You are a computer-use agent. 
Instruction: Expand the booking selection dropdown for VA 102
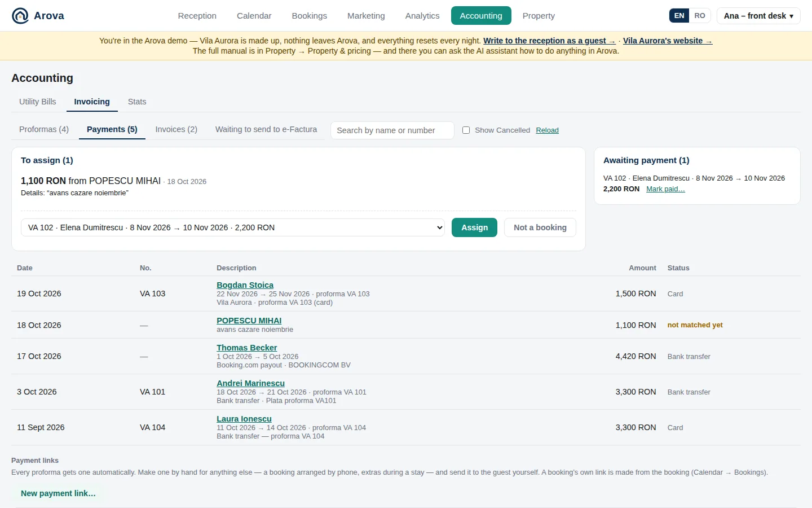tap(233, 227)
